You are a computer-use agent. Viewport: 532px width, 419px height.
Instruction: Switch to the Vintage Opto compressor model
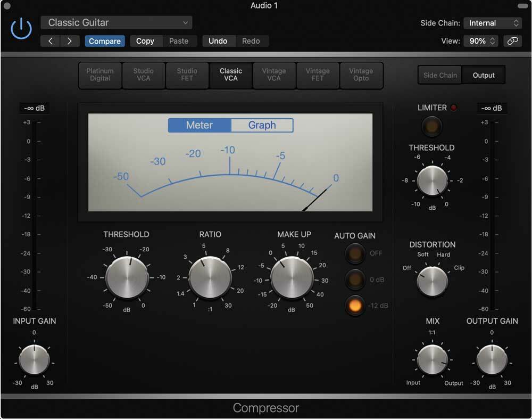tap(361, 75)
